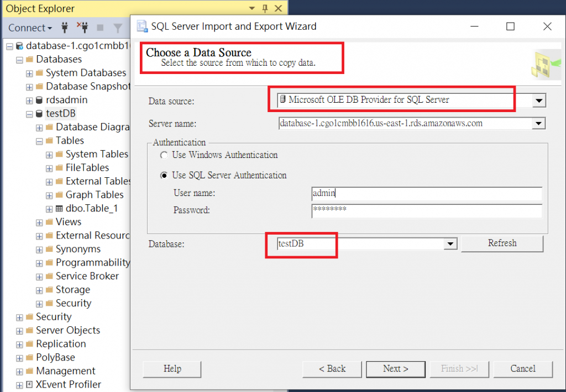Click the Storage folder icon
This screenshot has height=392, width=566.
pos(49,289)
